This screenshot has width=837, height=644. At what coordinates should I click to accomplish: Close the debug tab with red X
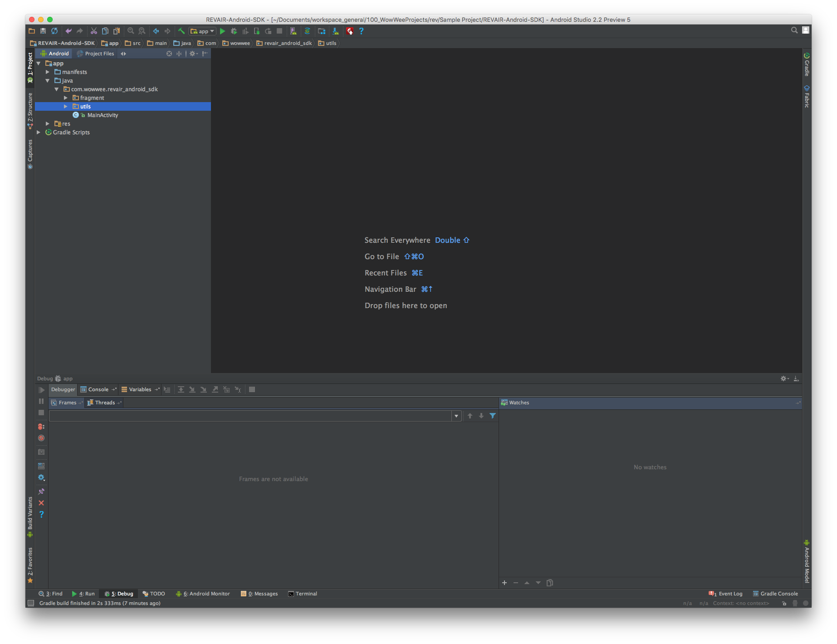coord(41,503)
